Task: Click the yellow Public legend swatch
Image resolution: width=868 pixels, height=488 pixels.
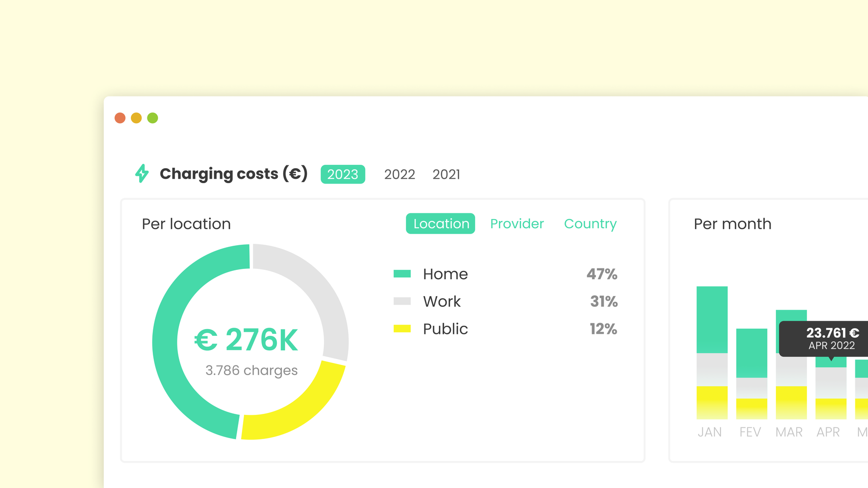Action: (x=402, y=329)
